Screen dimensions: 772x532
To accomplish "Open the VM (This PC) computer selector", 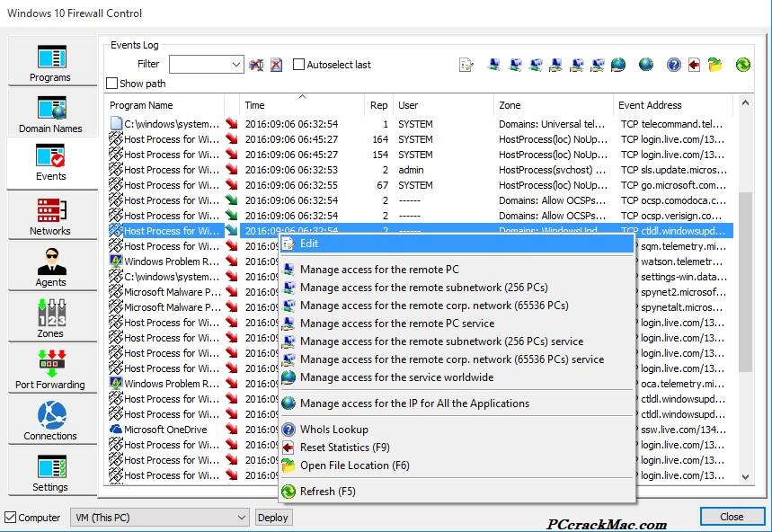I will [240, 517].
